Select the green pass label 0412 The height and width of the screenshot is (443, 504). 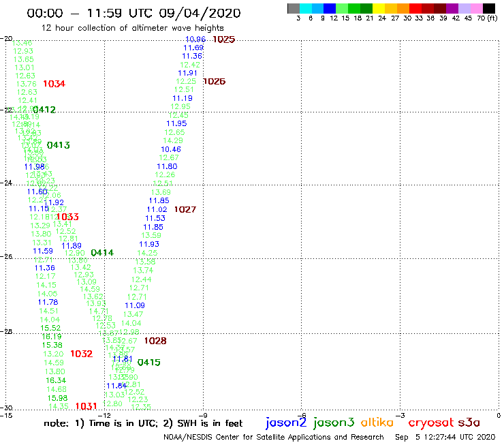point(44,110)
